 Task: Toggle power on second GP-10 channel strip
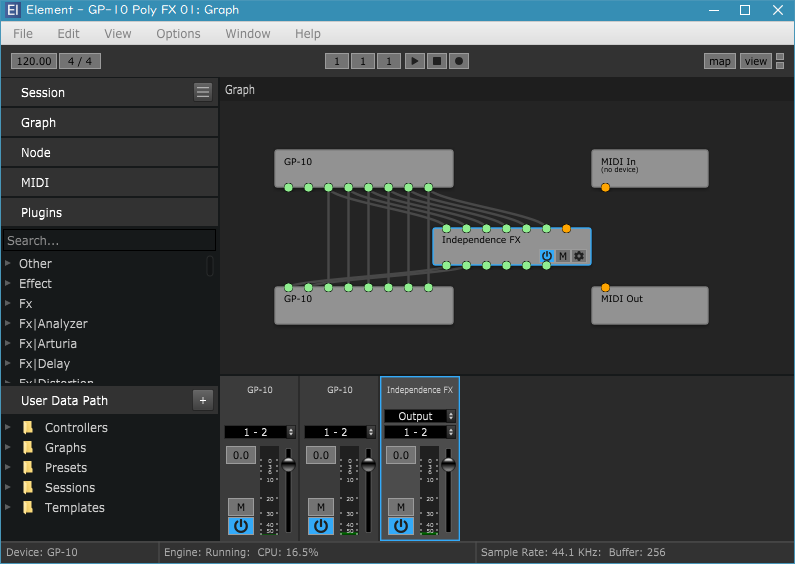pos(321,526)
